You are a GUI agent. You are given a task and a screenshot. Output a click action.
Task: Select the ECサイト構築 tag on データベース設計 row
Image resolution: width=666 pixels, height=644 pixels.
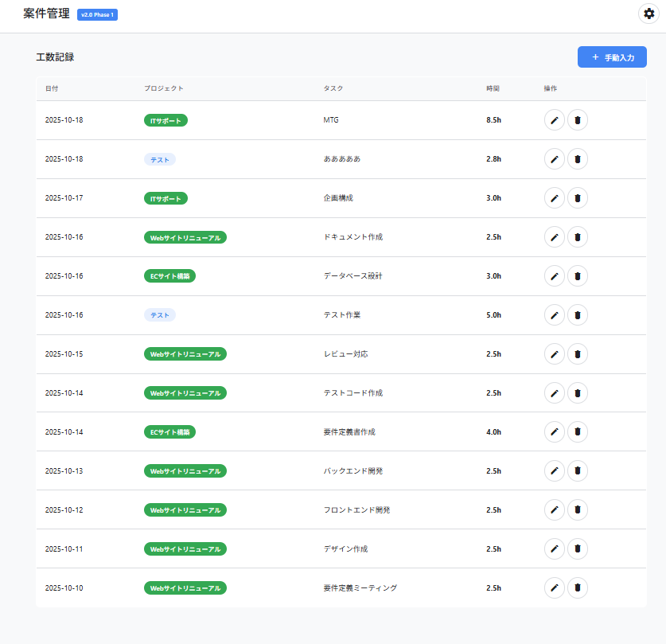[169, 276]
